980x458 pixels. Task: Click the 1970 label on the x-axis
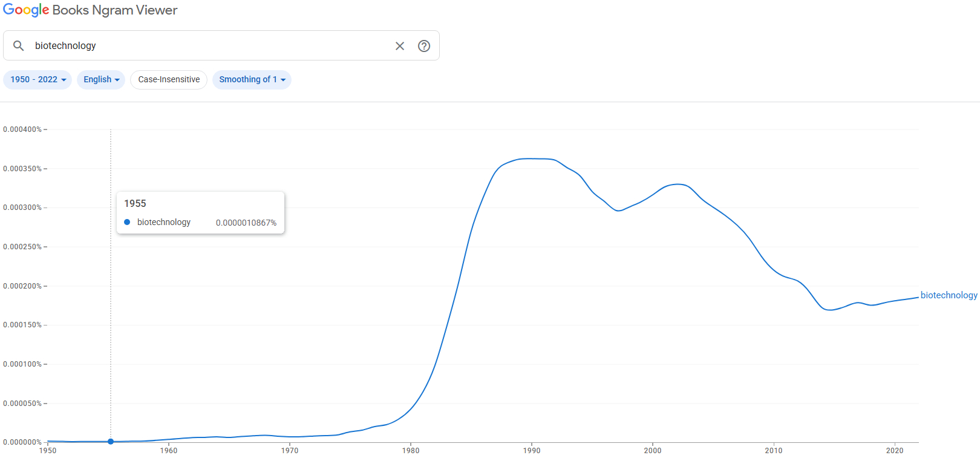[290, 451]
